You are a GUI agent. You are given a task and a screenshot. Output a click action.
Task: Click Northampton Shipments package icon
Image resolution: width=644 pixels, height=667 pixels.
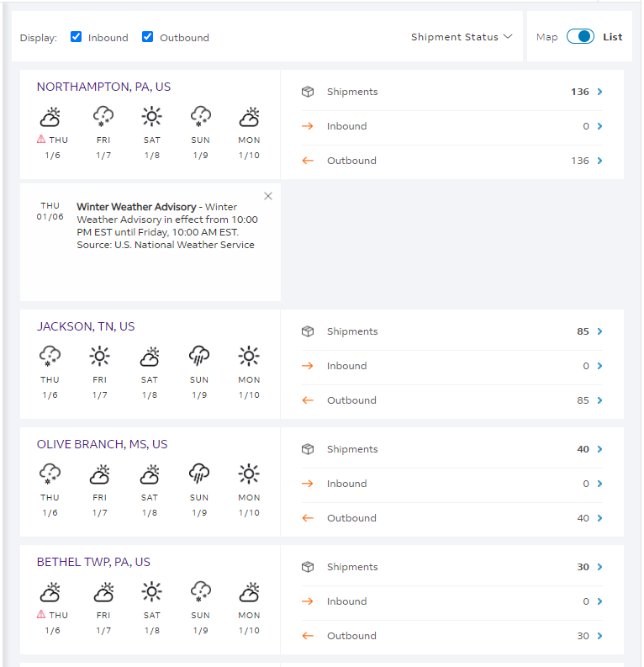click(x=308, y=92)
